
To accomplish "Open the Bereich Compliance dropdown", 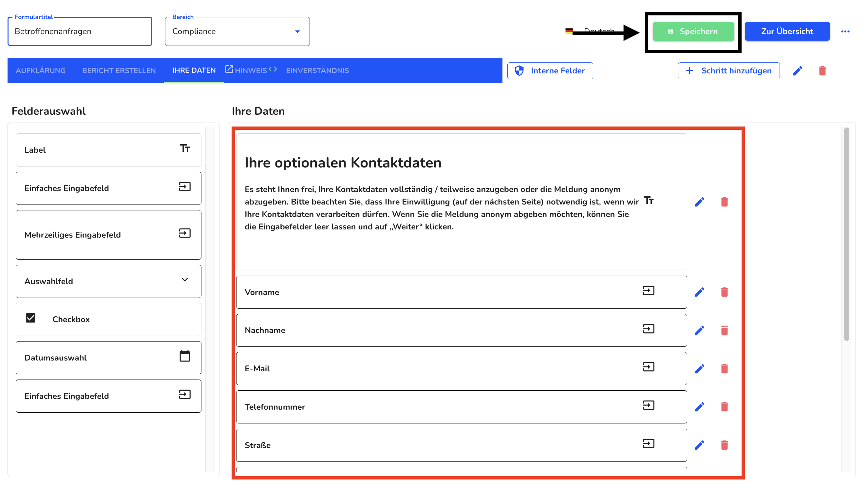I will (237, 31).
